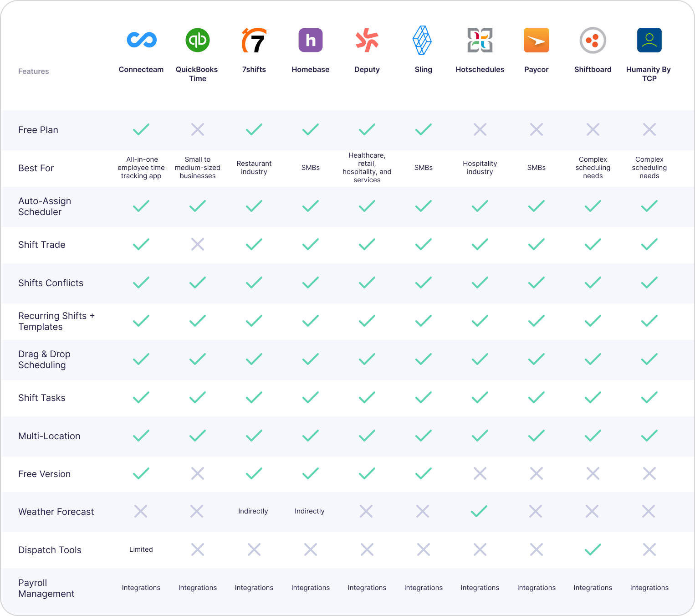Screen dimensions: 695x616
Task: Select the QuickBooks Time logo
Action: coord(197,40)
